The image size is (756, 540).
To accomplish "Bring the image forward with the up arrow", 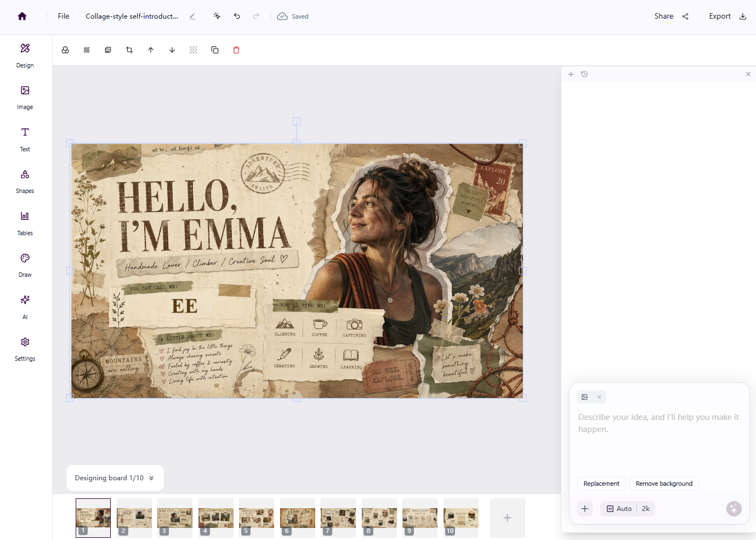I will pos(151,50).
